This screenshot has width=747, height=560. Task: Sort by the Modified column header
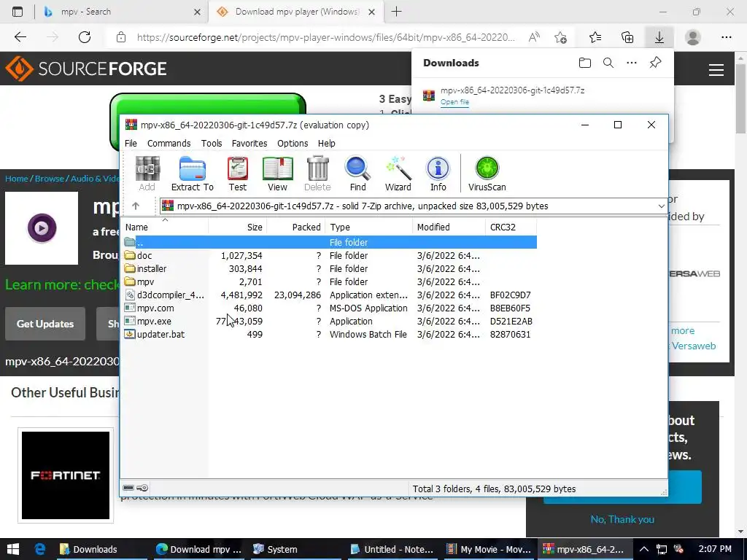[x=449, y=227]
